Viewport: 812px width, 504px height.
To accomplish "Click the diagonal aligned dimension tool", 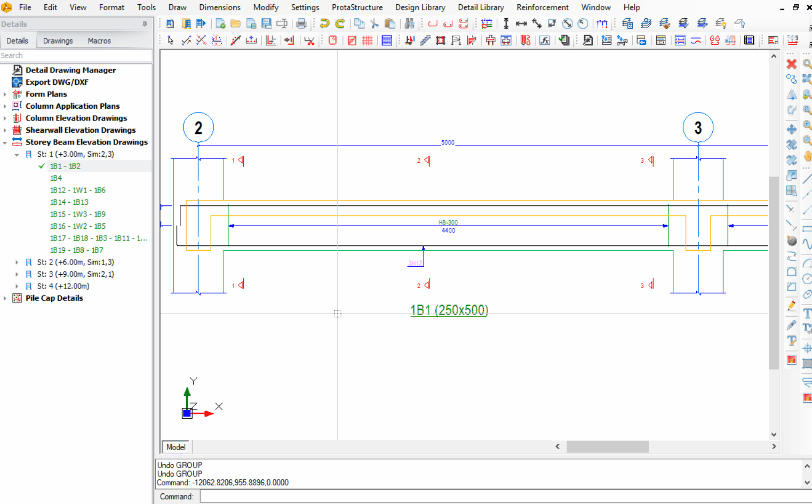I will tap(537, 23).
